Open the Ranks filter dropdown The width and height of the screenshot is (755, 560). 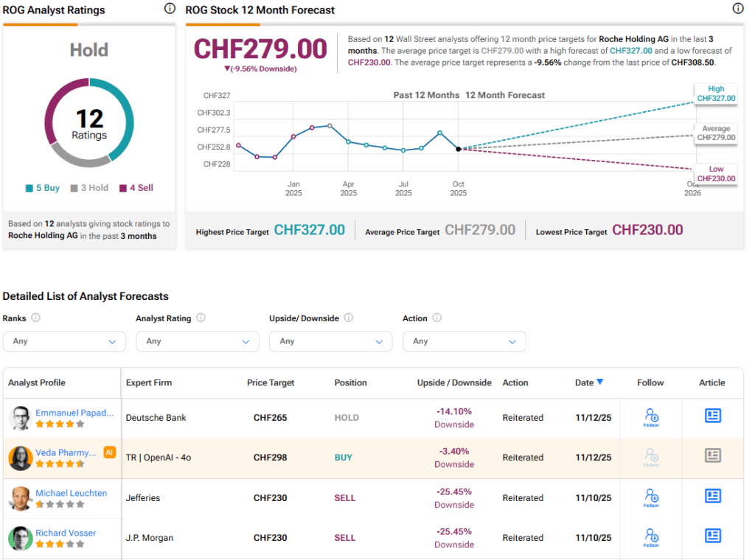(64, 341)
